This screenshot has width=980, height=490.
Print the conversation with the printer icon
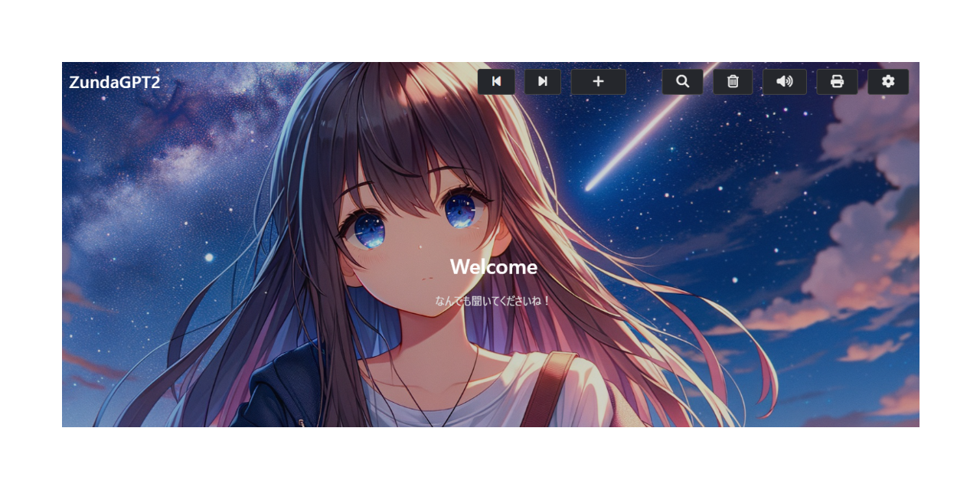(x=837, y=82)
